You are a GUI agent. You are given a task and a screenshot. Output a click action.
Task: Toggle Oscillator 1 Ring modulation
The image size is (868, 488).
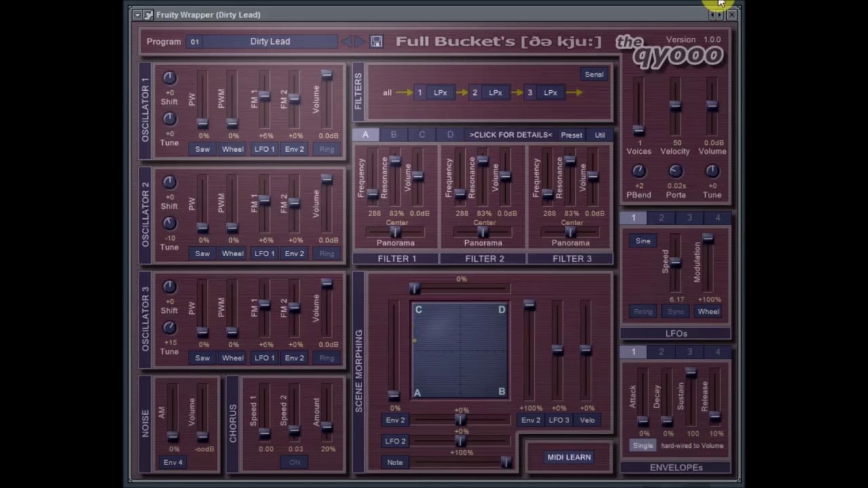327,149
